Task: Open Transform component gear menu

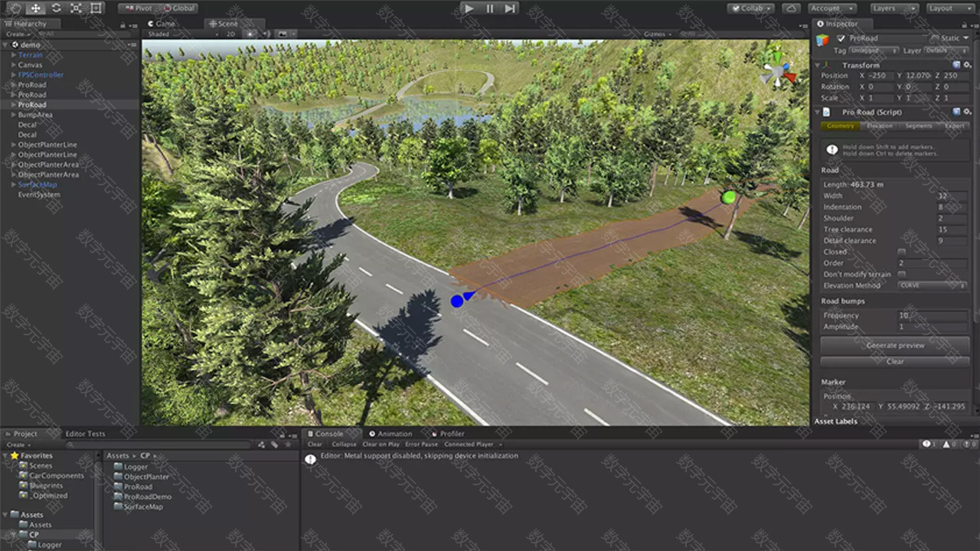Action: pos(967,65)
